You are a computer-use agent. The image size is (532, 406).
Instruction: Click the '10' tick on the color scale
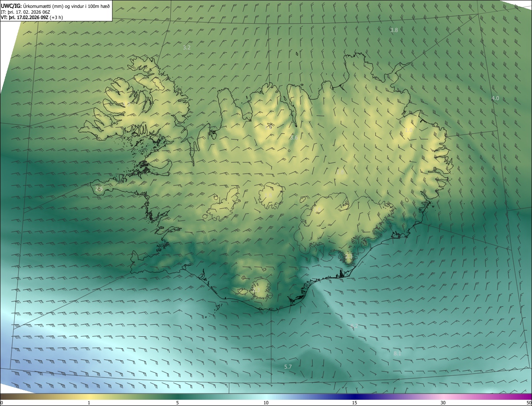pyautogui.click(x=266, y=403)
